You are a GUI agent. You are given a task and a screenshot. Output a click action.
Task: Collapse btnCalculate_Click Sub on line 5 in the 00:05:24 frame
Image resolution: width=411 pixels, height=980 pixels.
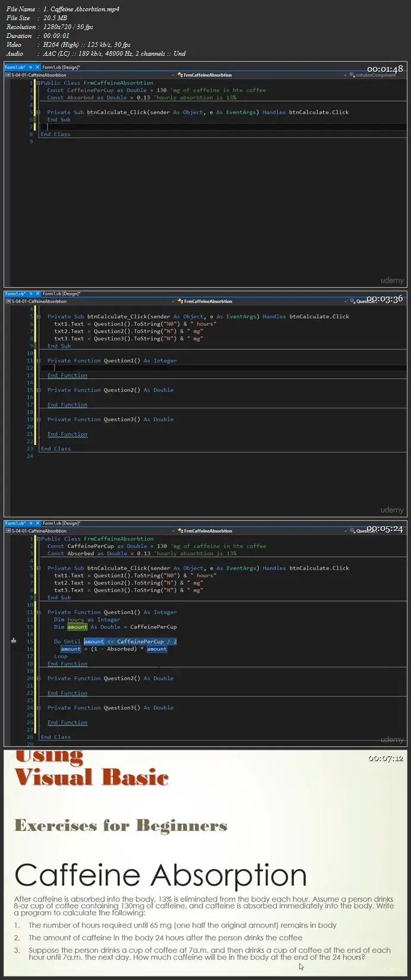[x=38, y=568]
